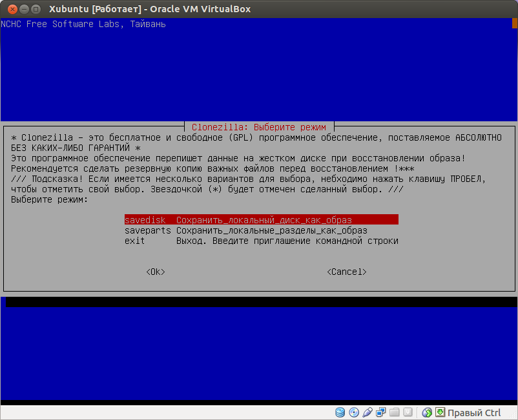
Task: Minimize the Xubuntu VirtualBox window
Action: (24, 9)
